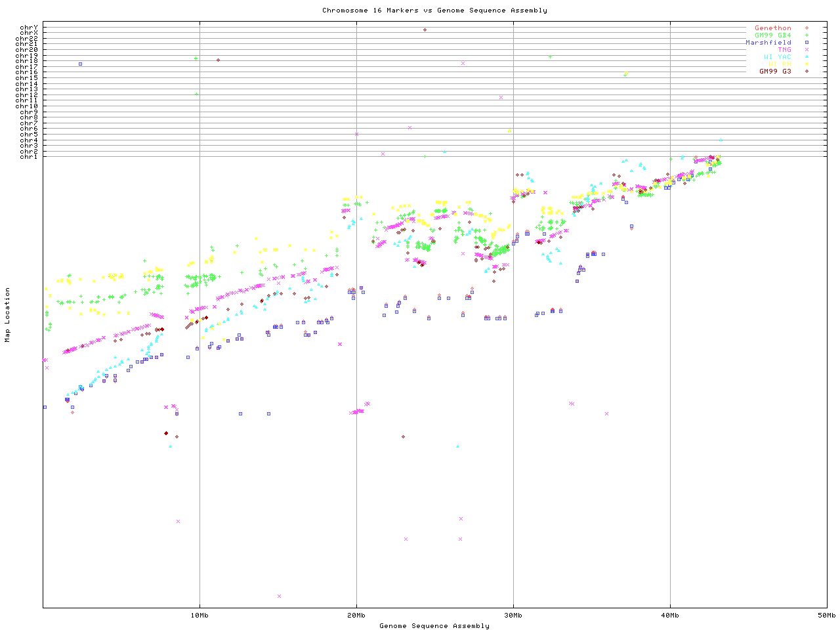Viewport: 840px width, 630px height.
Task: Click the Genethon legend text label
Action: click(x=772, y=28)
